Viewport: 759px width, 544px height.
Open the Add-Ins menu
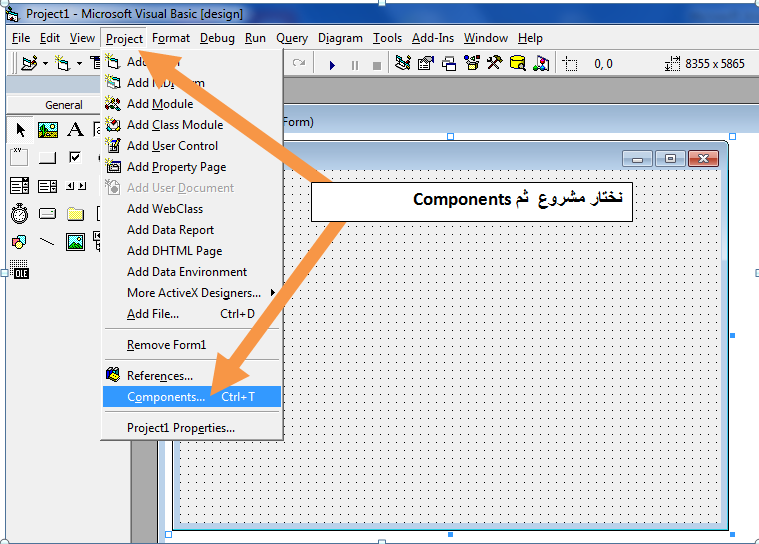433,38
